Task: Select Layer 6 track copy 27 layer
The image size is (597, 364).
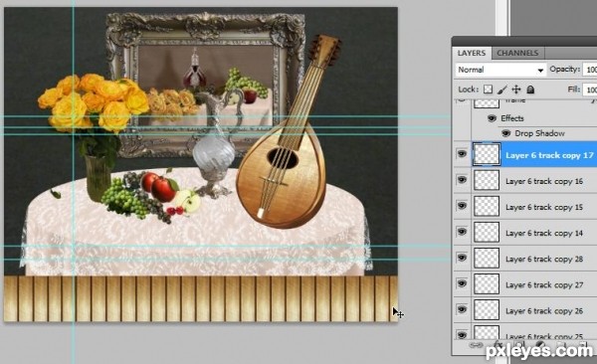Action: (x=533, y=284)
